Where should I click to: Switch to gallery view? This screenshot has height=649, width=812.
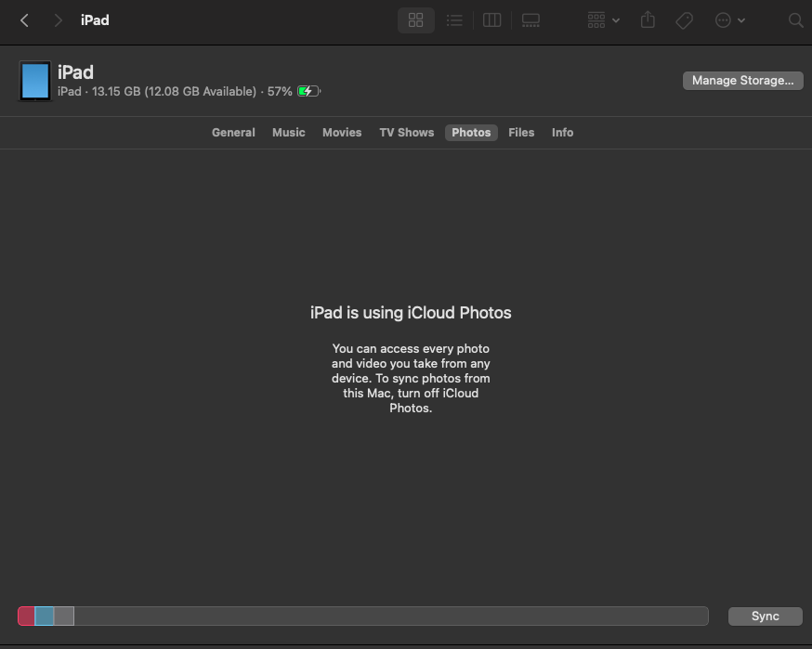click(x=530, y=20)
